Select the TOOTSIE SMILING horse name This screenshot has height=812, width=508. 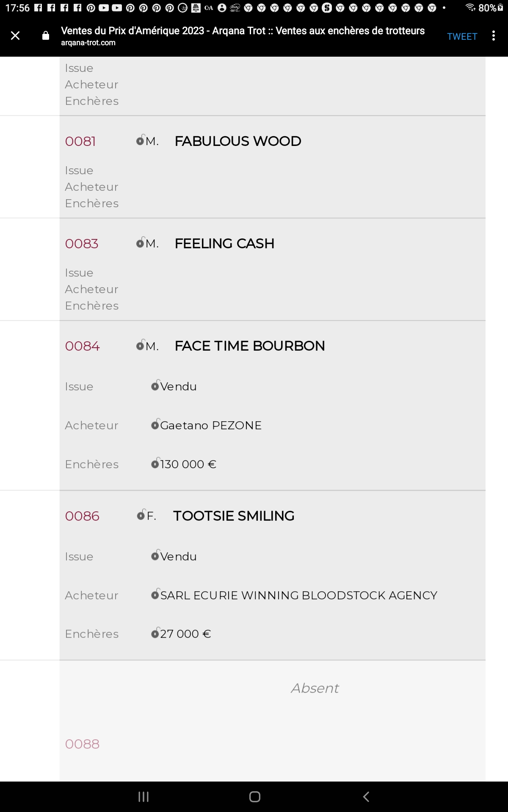234,516
